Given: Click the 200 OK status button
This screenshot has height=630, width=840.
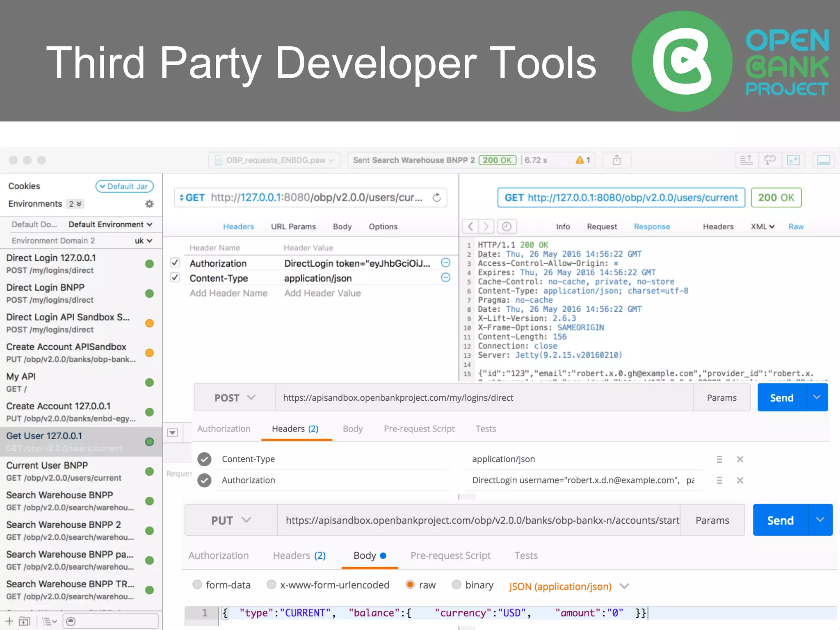Looking at the screenshot, I should [x=776, y=198].
